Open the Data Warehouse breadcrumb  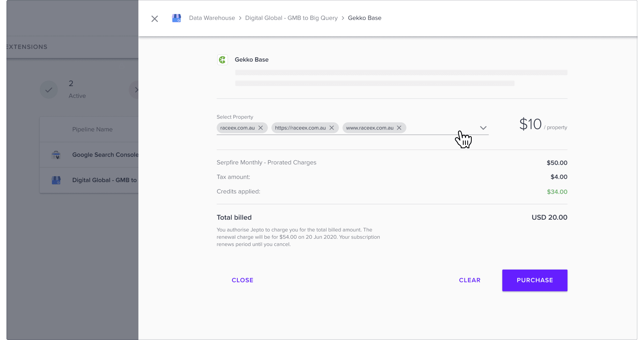coord(212,18)
